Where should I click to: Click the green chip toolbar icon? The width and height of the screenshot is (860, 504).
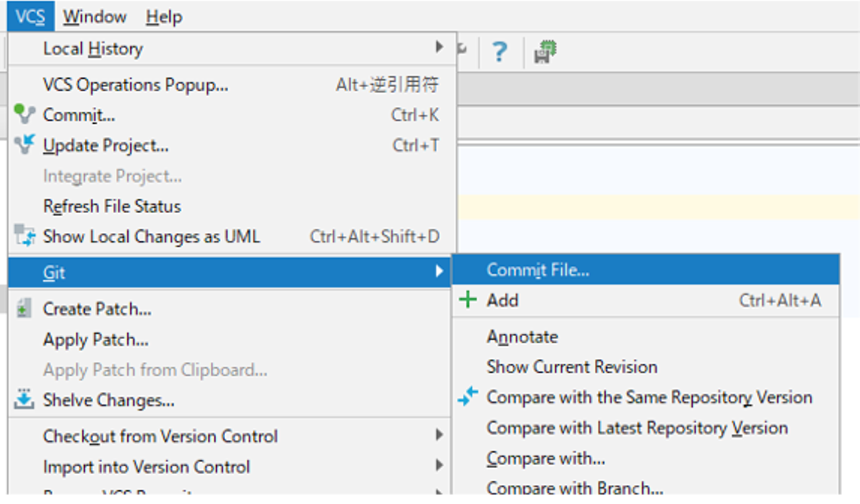tap(545, 52)
